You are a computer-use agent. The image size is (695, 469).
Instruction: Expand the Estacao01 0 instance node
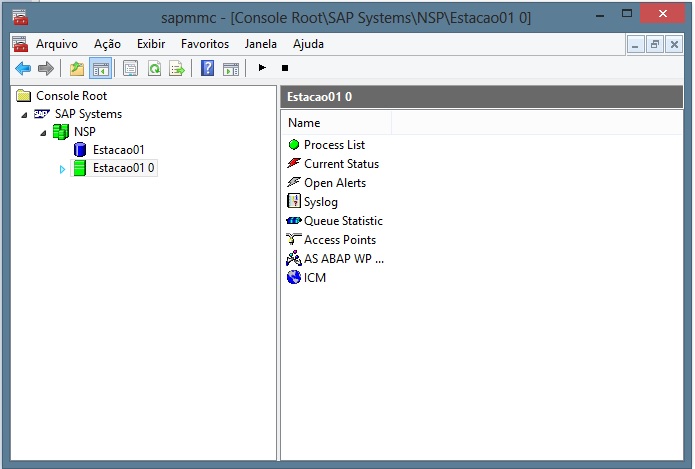(61, 169)
